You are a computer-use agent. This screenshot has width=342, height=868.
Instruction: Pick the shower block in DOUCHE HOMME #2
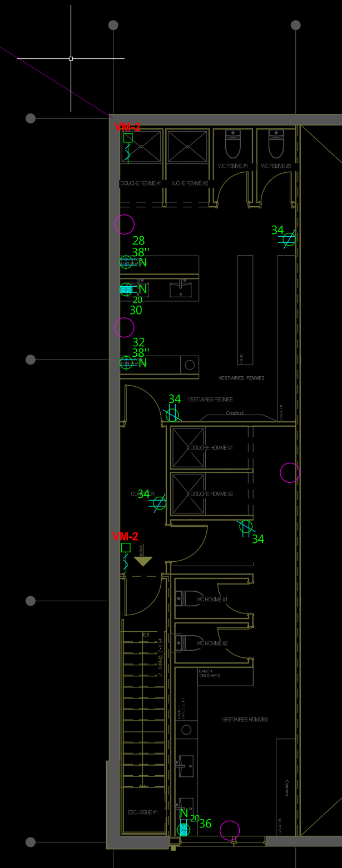click(x=188, y=494)
